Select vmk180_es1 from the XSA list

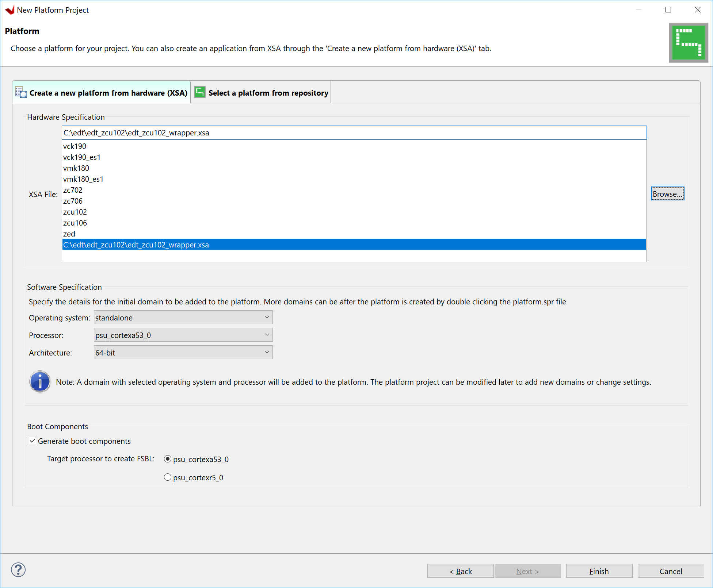point(354,179)
